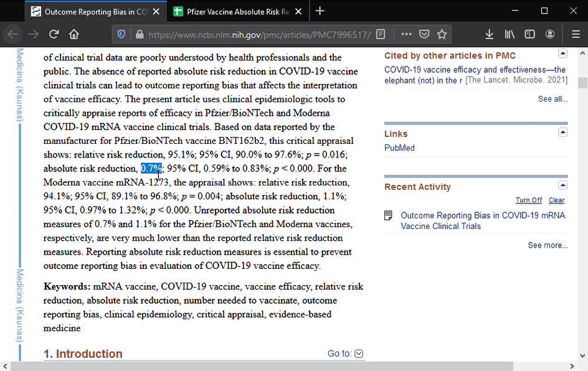View site security padlock info

(140, 34)
